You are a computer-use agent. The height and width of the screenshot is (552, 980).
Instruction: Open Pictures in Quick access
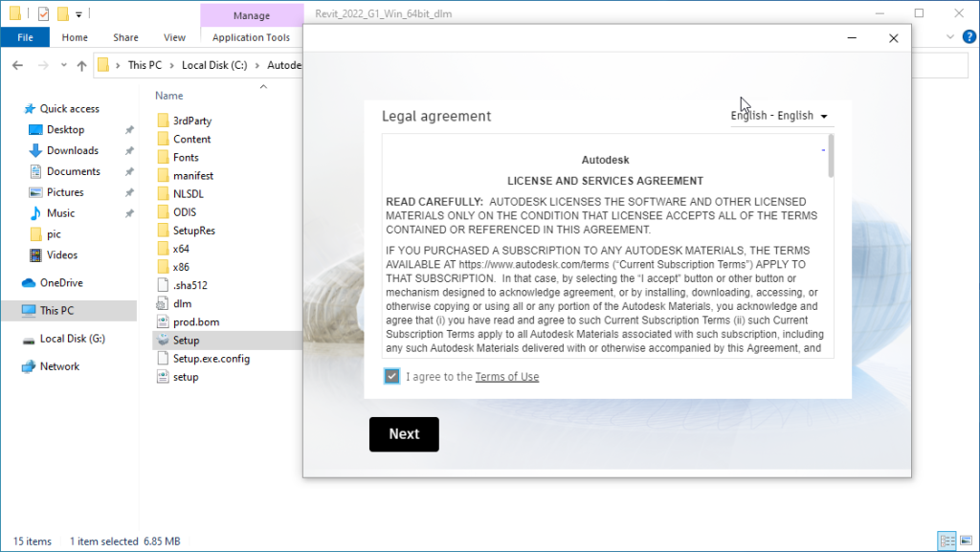point(65,192)
